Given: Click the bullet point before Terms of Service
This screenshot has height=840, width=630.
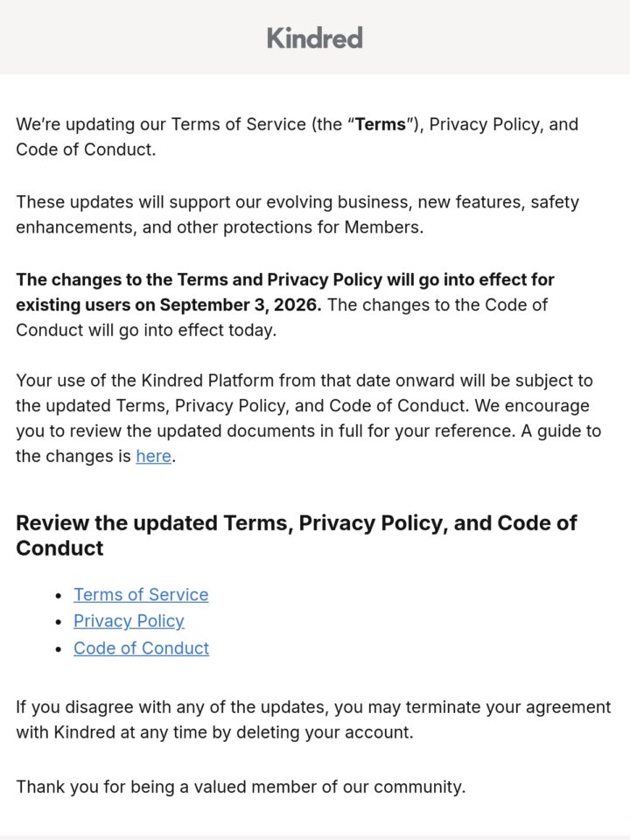Looking at the screenshot, I should click(x=59, y=596).
